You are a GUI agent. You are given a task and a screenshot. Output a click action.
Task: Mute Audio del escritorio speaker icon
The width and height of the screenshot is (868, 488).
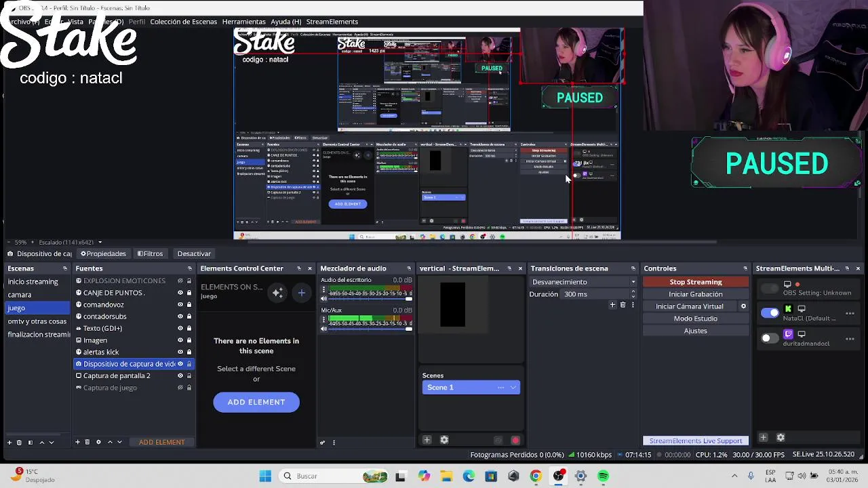(323, 298)
